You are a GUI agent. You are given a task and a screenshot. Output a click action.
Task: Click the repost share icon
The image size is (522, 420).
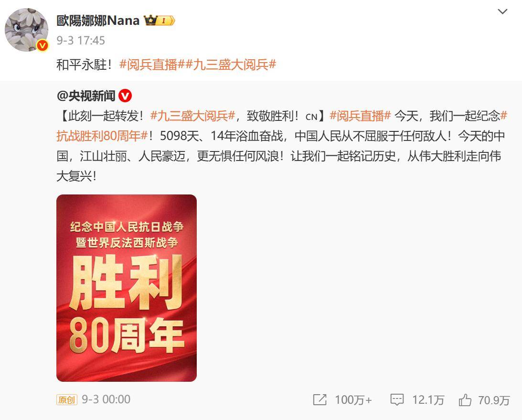click(x=320, y=399)
